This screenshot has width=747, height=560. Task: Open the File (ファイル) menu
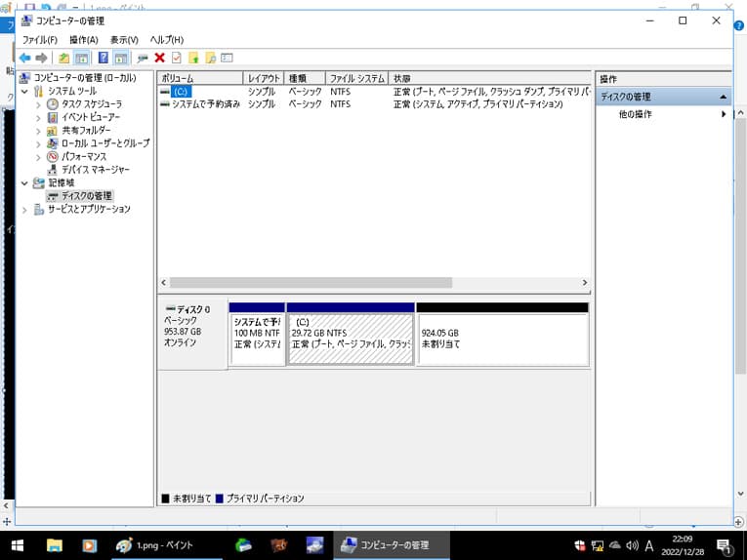[40, 39]
